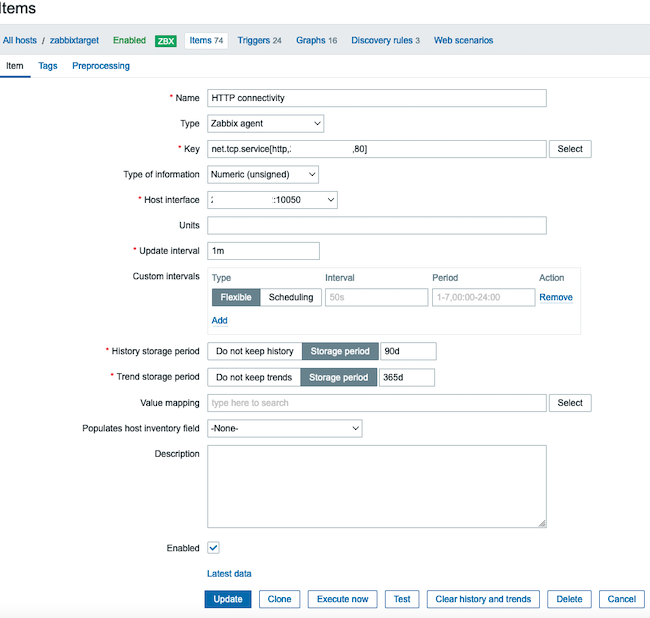The image size is (650, 618).
Task: Open the Host interface dropdown
Action: click(272, 200)
